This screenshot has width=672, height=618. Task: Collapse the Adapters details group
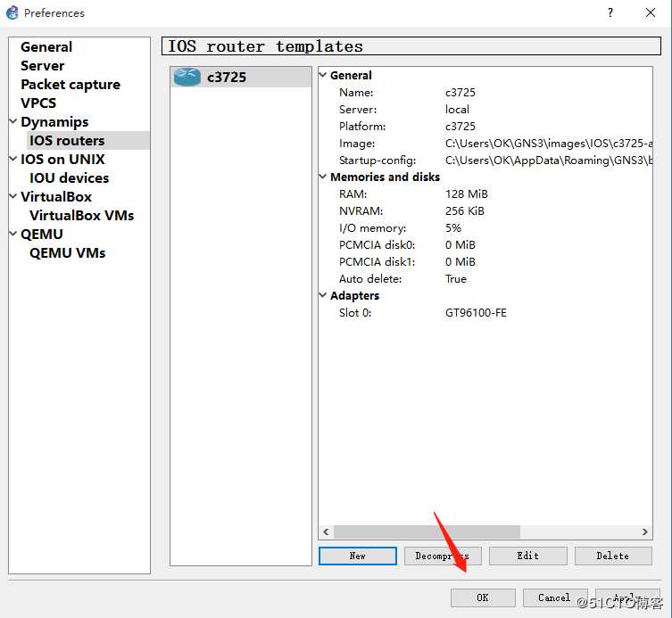pos(323,295)
